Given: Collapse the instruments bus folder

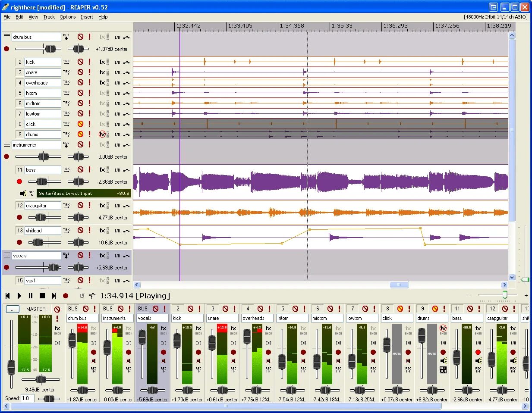Looking at the screenshot, I should [x=7, y=144].
